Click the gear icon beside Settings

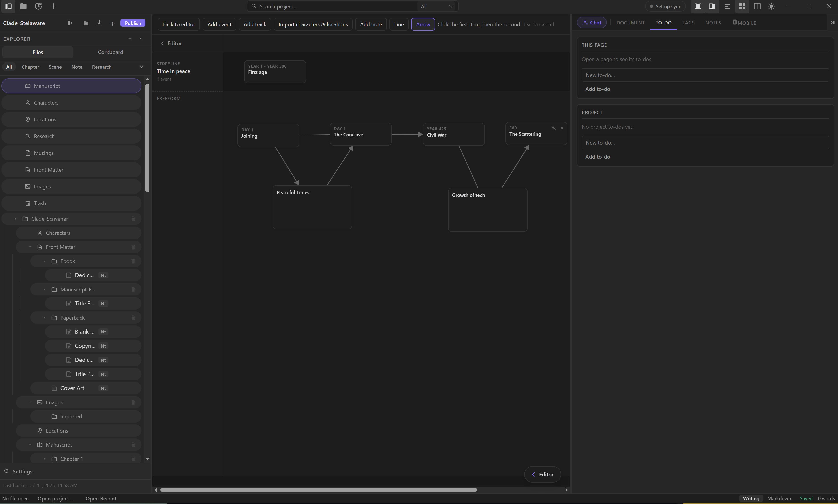pos(6,471)
